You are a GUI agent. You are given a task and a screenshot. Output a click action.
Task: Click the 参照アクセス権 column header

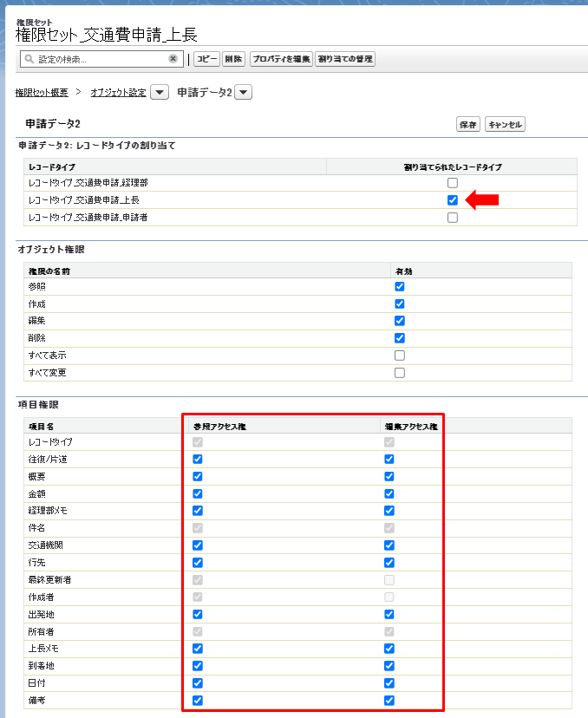[219, 427]
